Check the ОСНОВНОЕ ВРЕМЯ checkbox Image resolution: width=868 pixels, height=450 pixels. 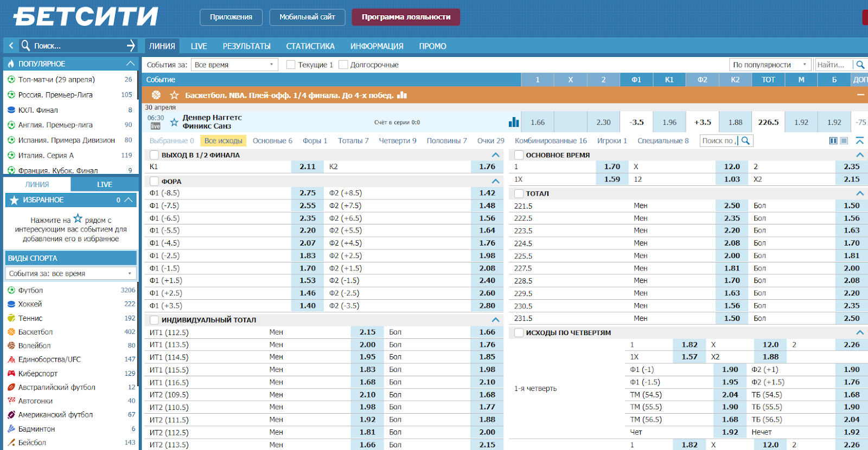519,155
